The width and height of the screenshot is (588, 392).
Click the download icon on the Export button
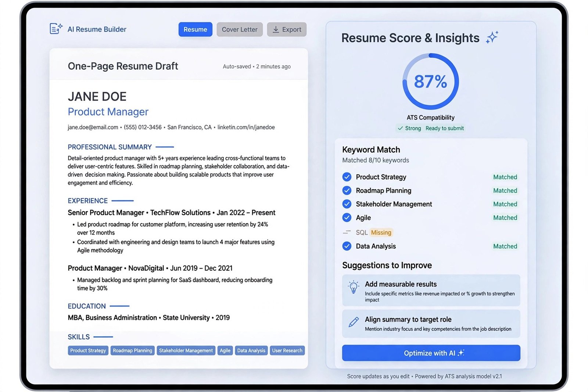click(x=276, y=29)
